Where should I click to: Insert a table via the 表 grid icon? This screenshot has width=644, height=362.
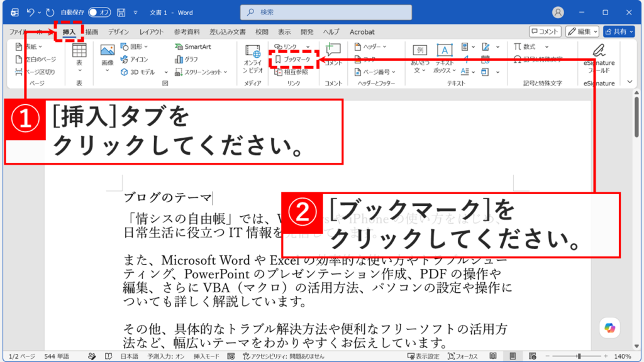tap(79, 51)
